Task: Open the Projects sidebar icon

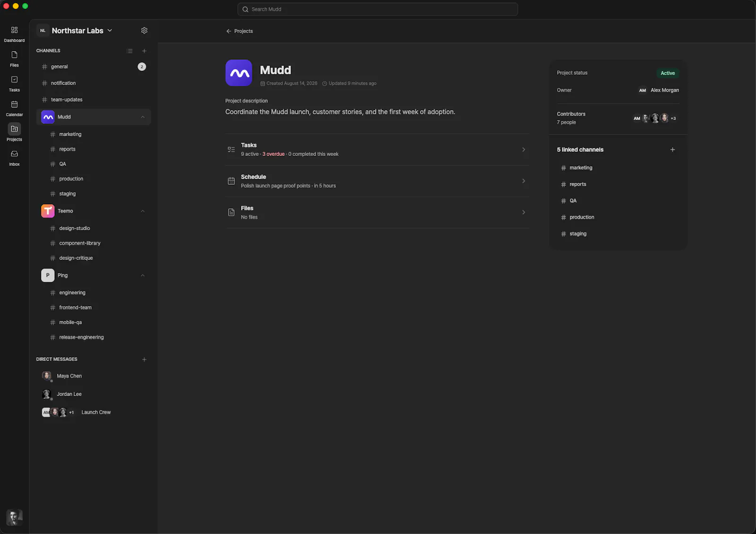Action: click(14, 129)
